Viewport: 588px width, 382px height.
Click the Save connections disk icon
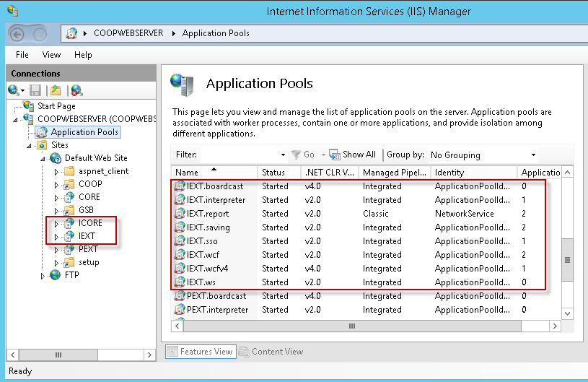[x=35, y=90]
